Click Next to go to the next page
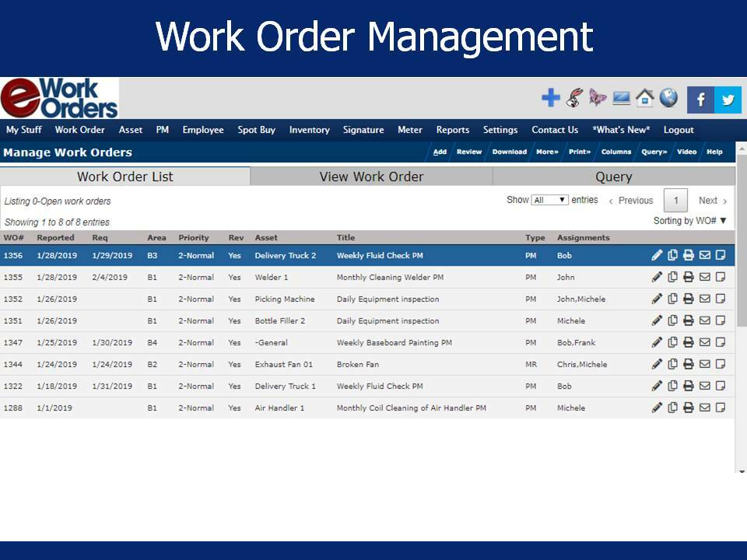Viewport: 747px width, 560px height. 709,200
